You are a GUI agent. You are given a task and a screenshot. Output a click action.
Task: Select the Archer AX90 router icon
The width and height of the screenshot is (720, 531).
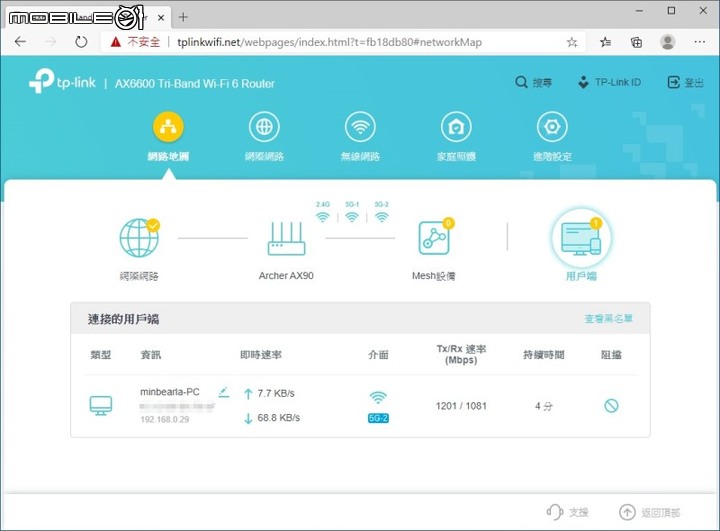pos(286,238)
